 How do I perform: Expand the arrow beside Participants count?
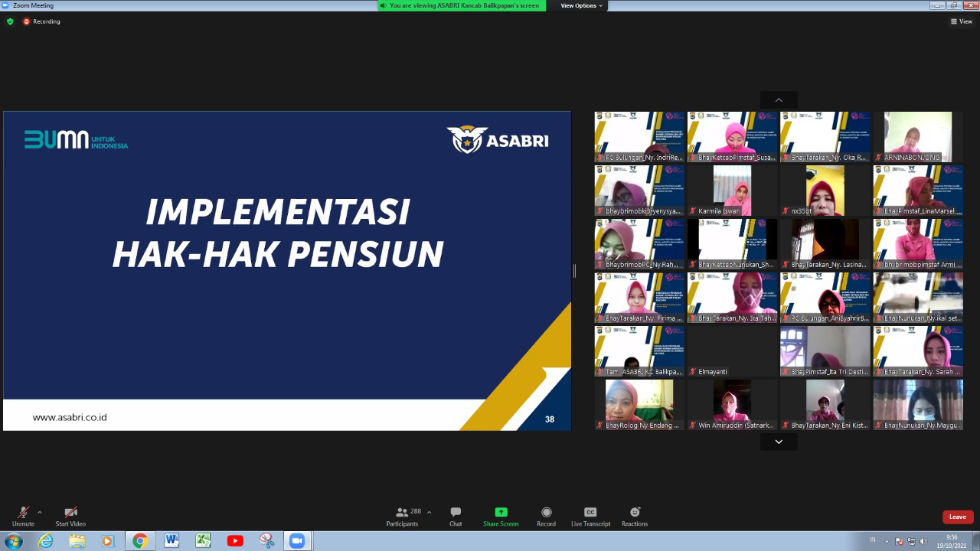429,512
